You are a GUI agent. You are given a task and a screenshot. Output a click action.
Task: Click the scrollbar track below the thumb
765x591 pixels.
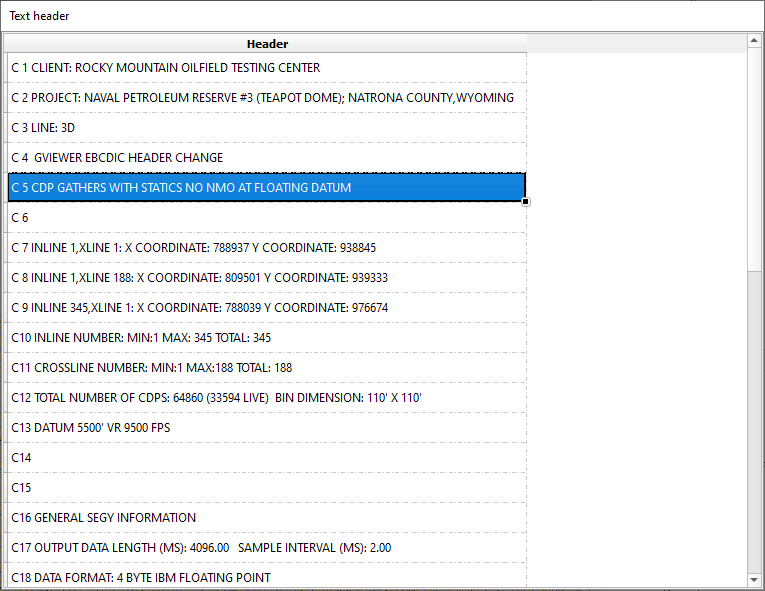[754, 422]
